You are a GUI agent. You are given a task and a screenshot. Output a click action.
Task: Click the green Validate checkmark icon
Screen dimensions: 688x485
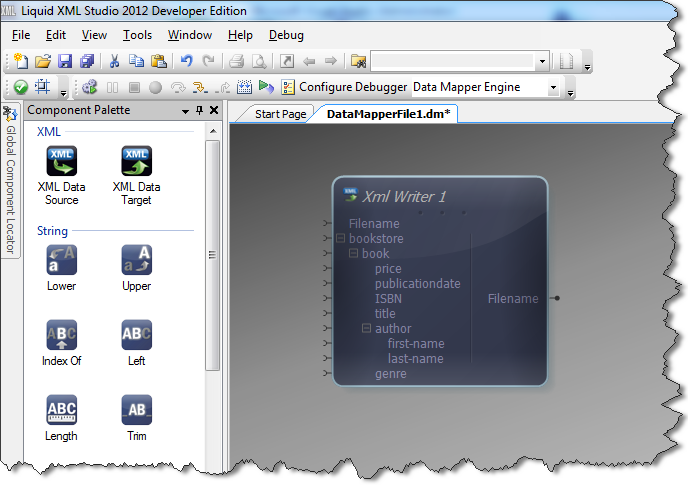pos(21,87)
